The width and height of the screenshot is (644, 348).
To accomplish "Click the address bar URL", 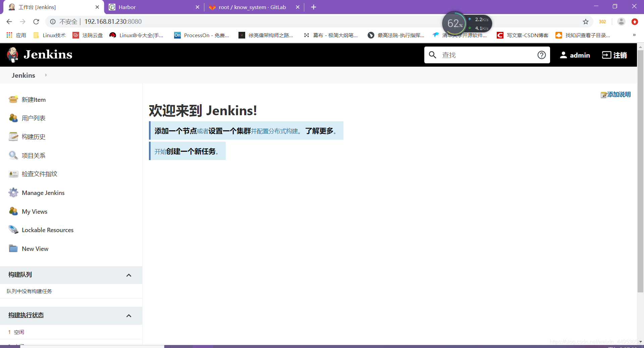I will coord(113,21).
